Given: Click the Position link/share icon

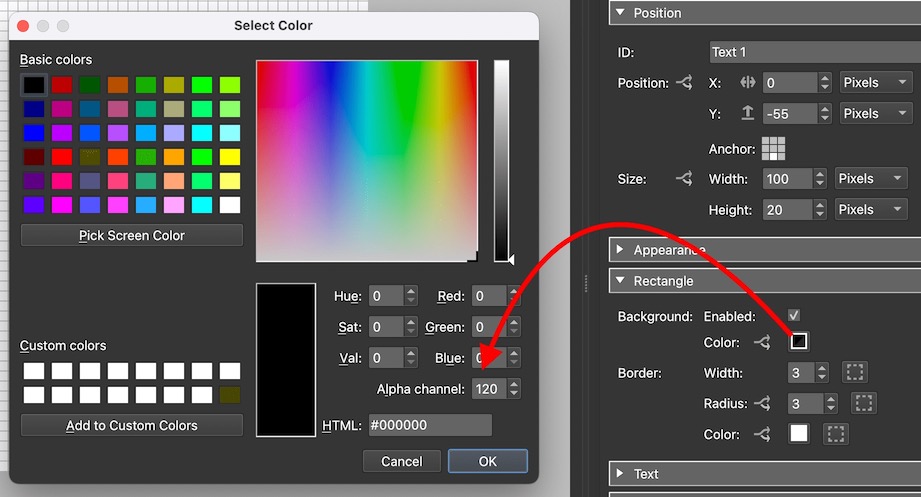Looking at the screenshot, I should point(684,83).
